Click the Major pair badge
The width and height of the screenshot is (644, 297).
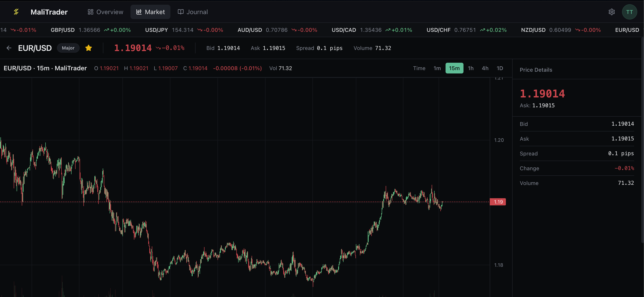[68, 48]
